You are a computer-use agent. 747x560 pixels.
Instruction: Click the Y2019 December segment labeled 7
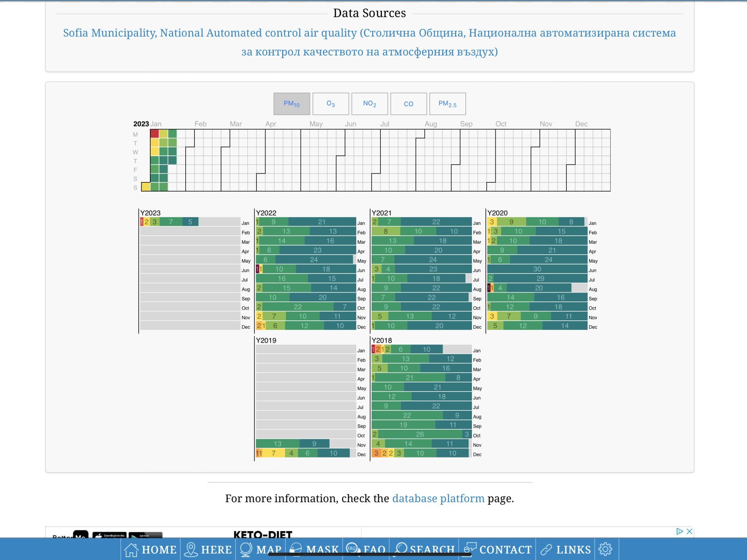[274, 453]
